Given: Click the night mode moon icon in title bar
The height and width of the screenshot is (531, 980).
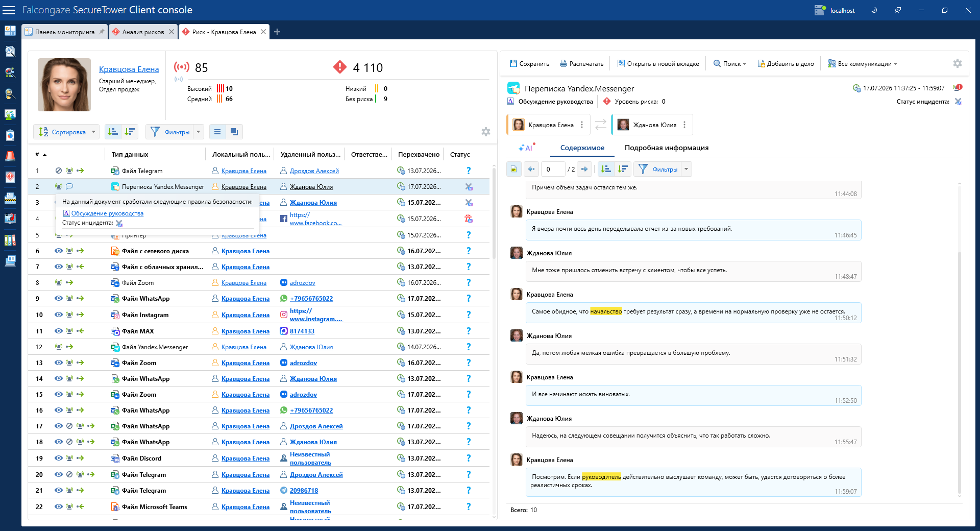Looking at the screenshot, I should pyautogui.click(x=874, y=10).
